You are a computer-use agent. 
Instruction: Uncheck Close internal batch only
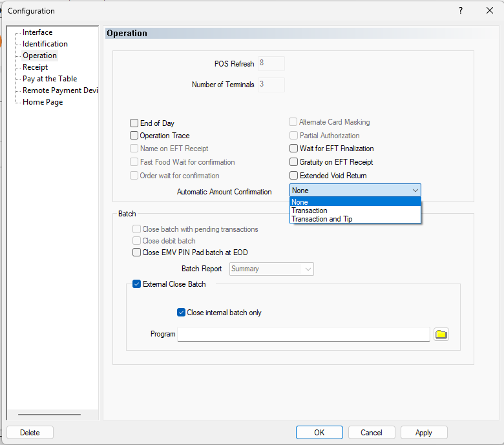pyautogui.click(x=182, y=313)
